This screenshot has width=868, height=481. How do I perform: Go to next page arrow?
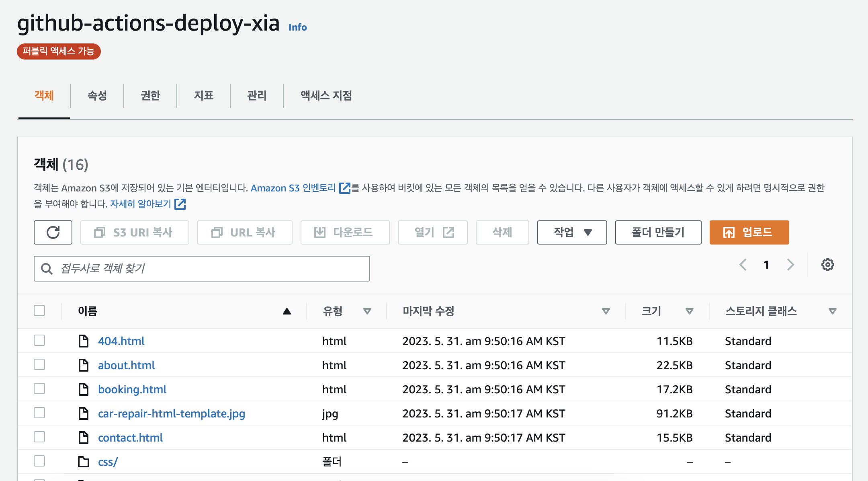point(790,265)
